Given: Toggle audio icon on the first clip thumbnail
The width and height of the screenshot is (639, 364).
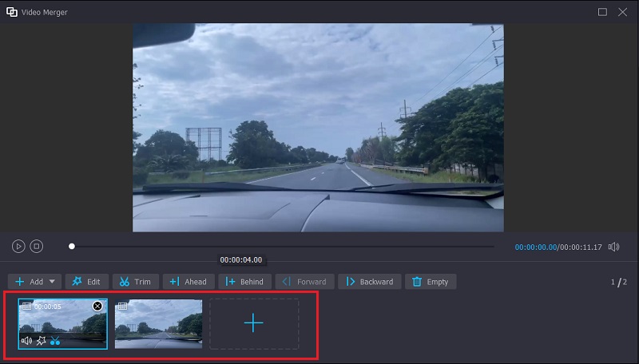Looking at the screenshot, I should point(26,341).
